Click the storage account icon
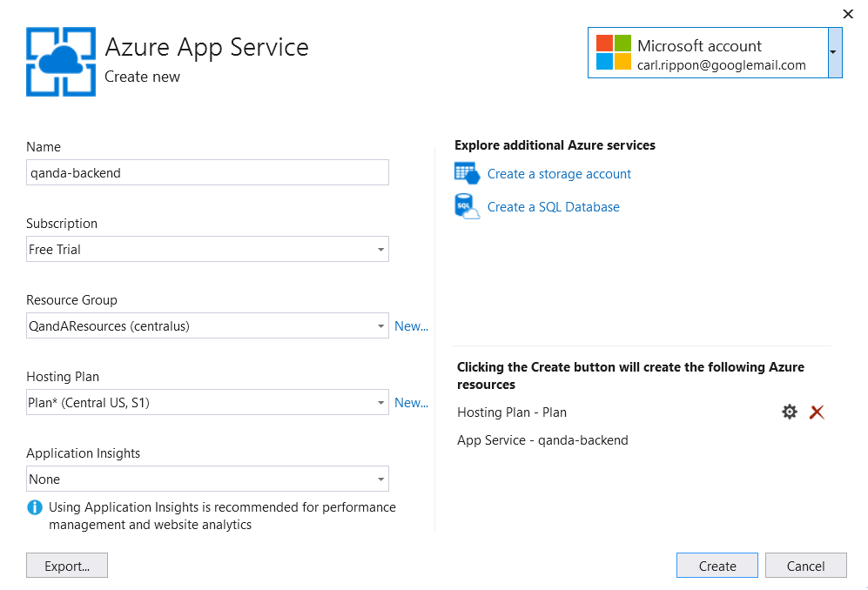868x590 pixels. pos(467,174)
